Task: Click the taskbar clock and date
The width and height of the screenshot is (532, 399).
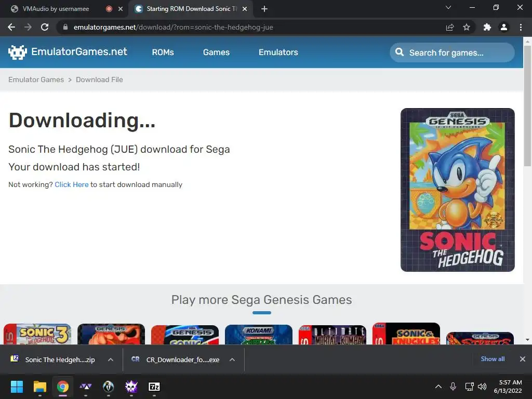Action: [x=508, y=387]
